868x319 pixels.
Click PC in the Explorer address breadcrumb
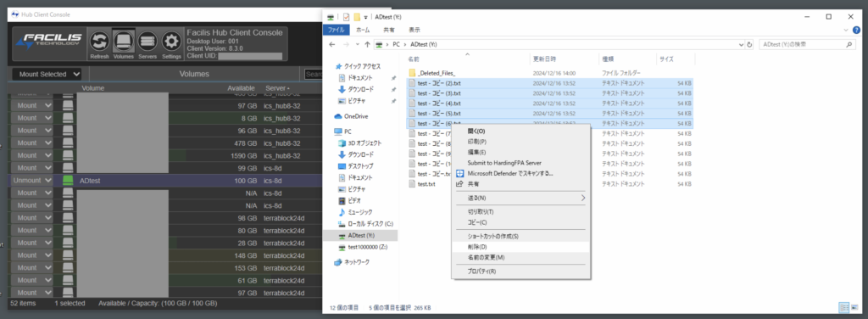pyautogui.click(x=396, y=44)
